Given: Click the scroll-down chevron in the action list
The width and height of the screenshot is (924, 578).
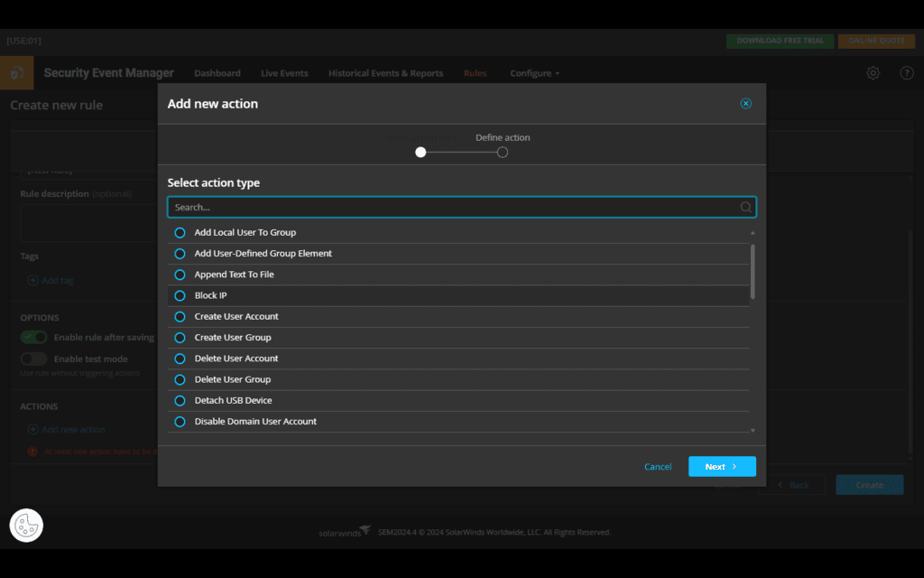Looking at the screenshot, I should 752,428.
